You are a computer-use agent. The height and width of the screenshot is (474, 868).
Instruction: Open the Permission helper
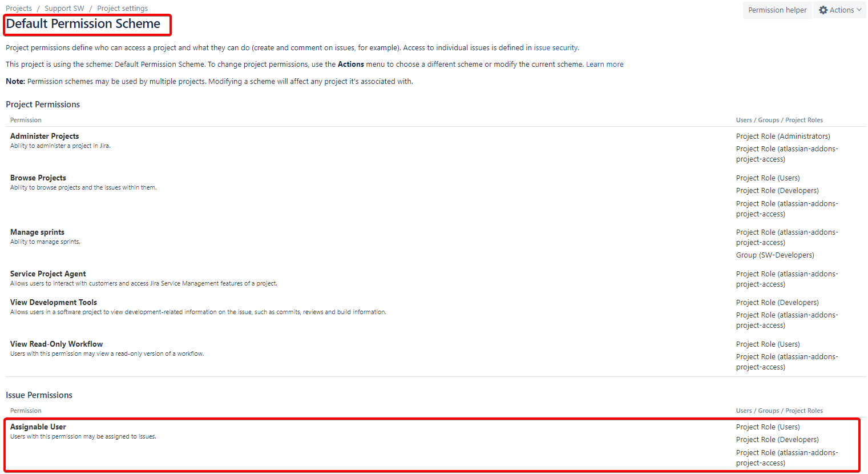(777, 10)
